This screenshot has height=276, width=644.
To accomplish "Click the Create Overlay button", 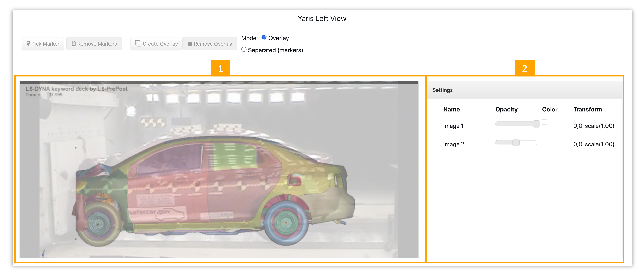I will coord(157,44).
